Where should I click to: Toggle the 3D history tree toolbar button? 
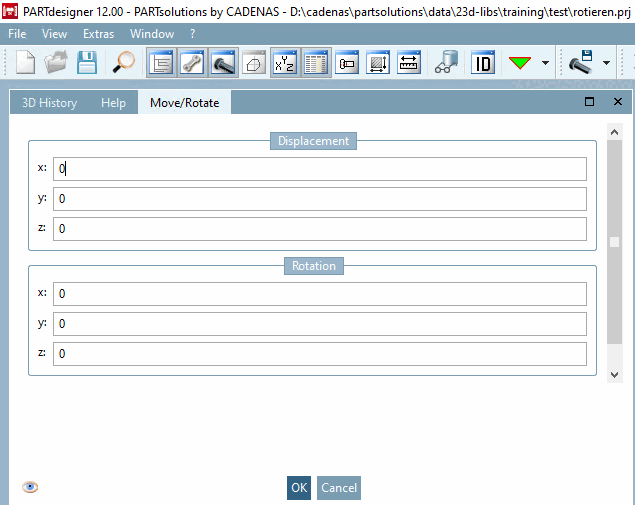[x=161, y=63]
